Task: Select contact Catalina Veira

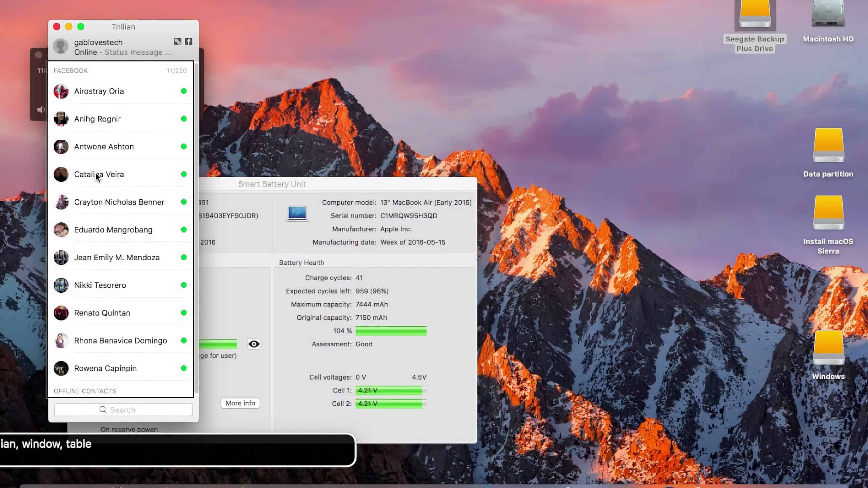Action: [120, 174]
